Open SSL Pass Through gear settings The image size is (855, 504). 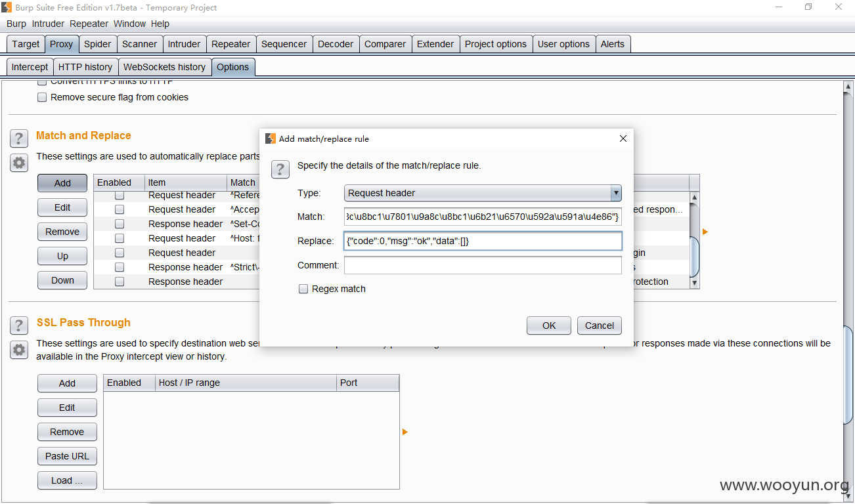[19, 350]
